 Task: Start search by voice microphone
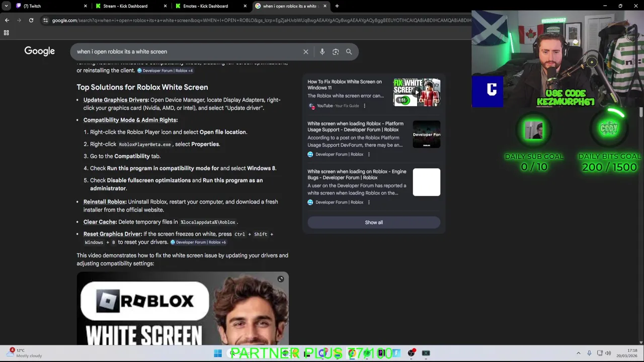[322, 51]
